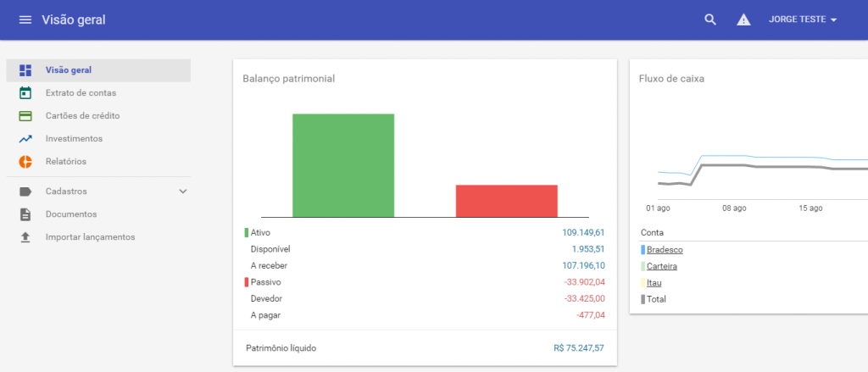Viewport: 868px width, 372px height.
Task: Click the search magnifier icon
Action: (710, 19)
